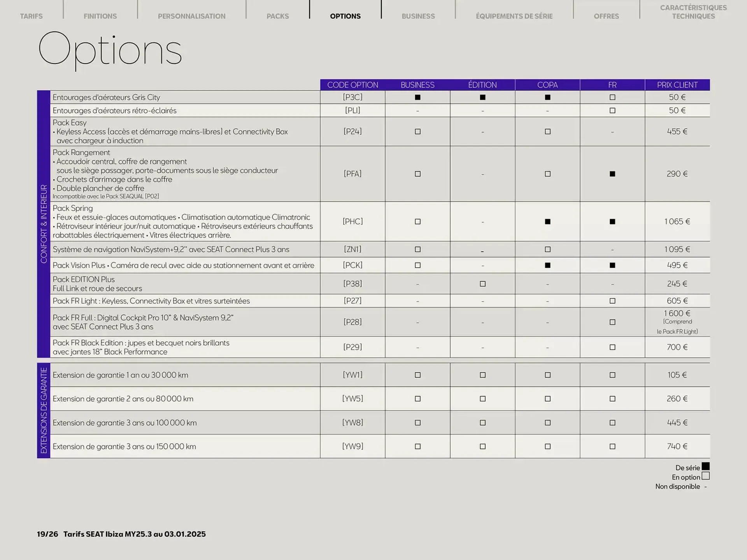Click filled Business square for Gris City
Image resolution: width=747 pixels, height=560 pixels.
click(x=417, y=97)
